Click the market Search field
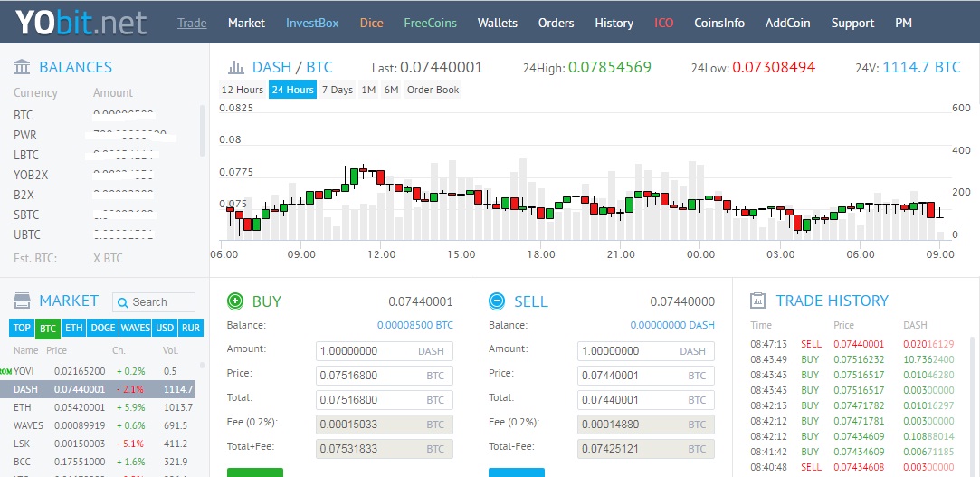 coord(154,302)
